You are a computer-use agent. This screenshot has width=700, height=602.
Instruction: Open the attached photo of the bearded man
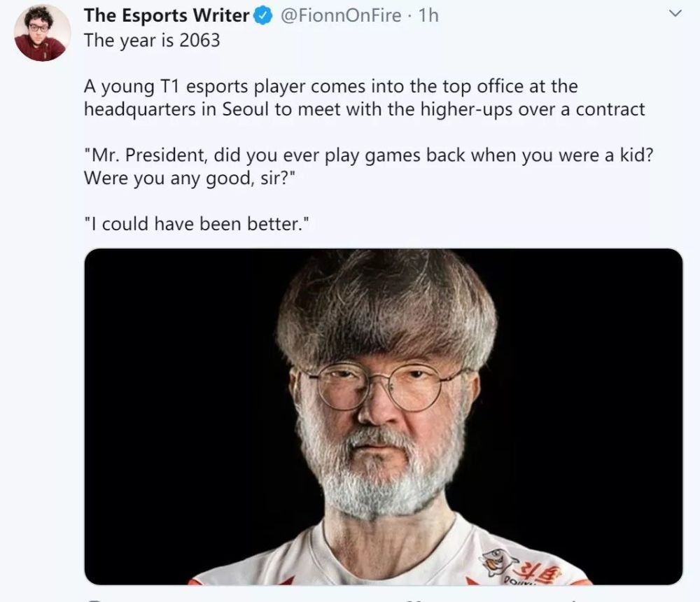(x=383, y=416)
